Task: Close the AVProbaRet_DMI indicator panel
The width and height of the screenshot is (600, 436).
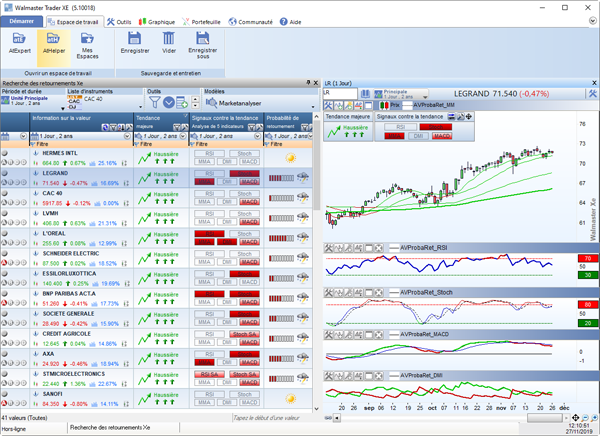Action: [378, 376]
